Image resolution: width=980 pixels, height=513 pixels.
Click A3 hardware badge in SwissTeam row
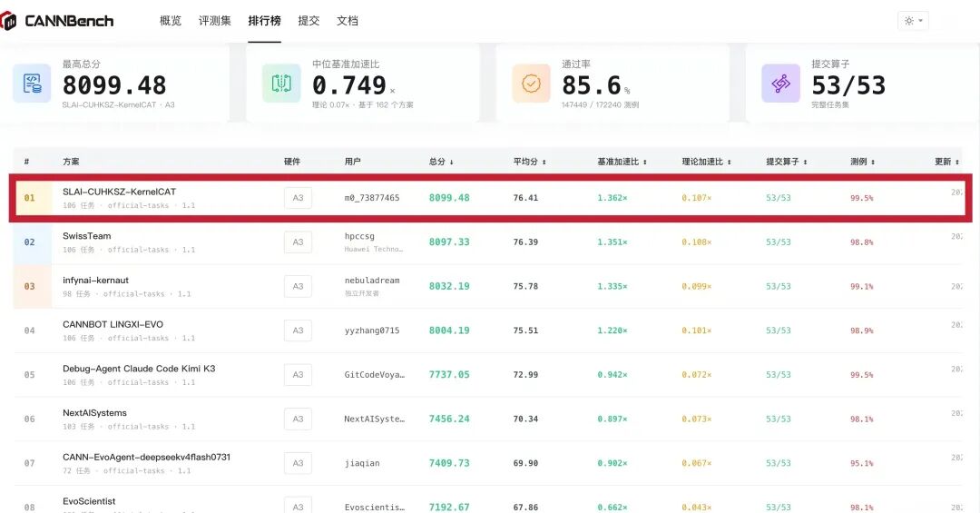coord(299,242)
